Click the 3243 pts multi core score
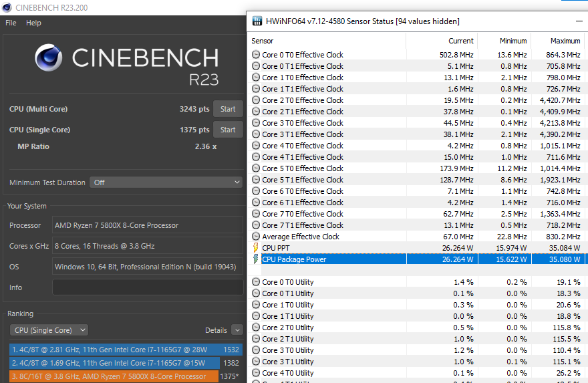This screenshot has width=588, height=383. coord(194,109)
